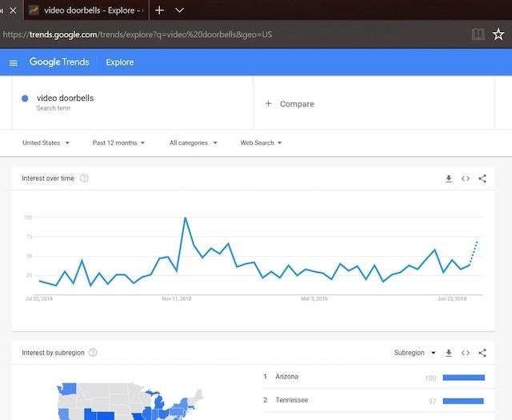Share the Interest over time chart

pyautogui.click(x=482, y=178)
